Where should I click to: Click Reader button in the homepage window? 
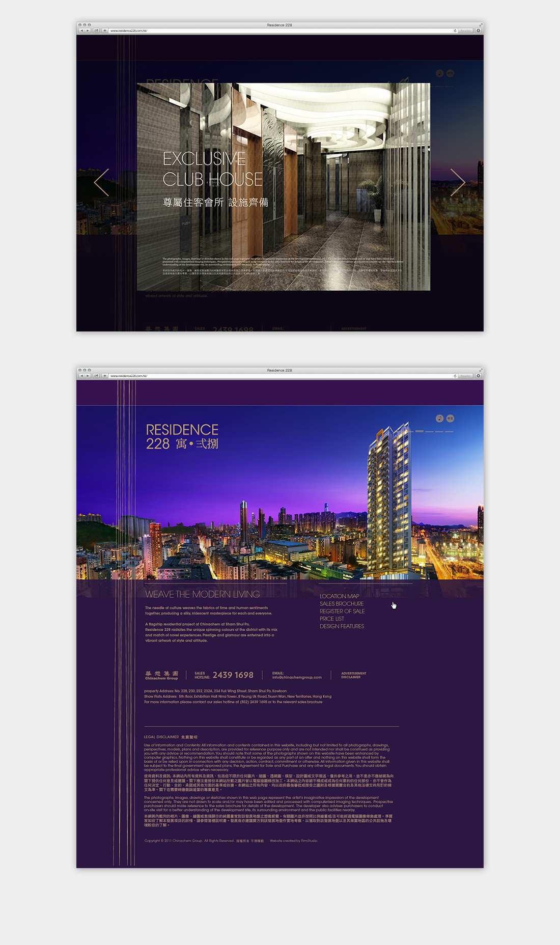point(465,376)
